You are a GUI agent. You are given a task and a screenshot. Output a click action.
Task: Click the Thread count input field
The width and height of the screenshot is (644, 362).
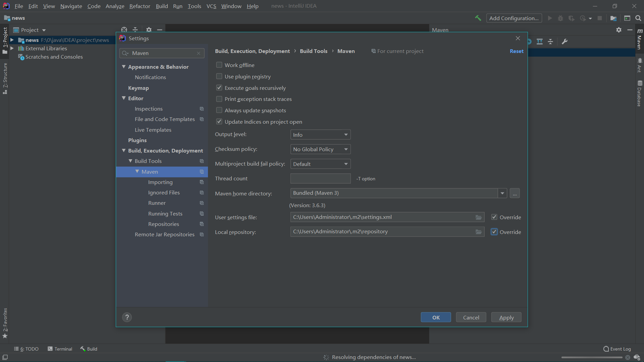click(320, 179)
